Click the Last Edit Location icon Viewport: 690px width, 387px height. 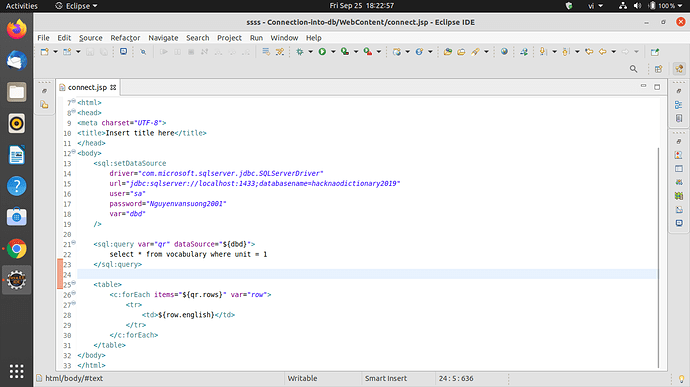589,52
